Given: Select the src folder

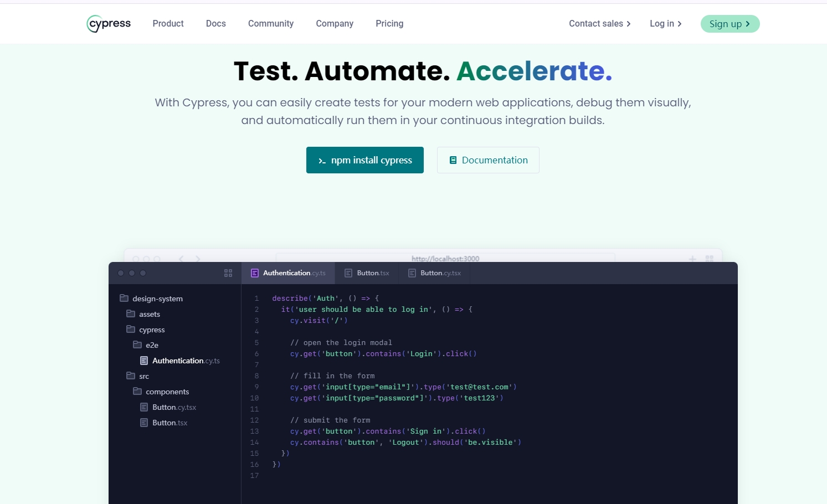Looking at the screenshot, I should click(x=138, y=376).
